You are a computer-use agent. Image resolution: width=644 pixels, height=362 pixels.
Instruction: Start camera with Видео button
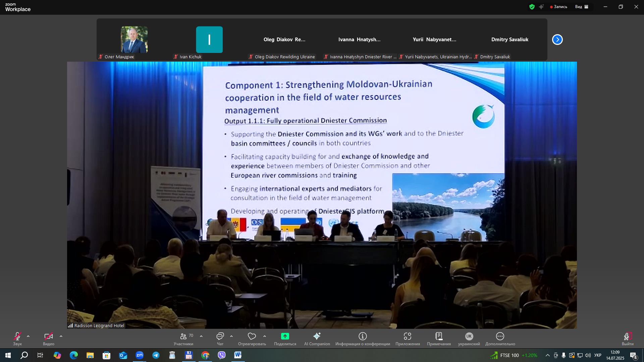click(x=49, y=339)
